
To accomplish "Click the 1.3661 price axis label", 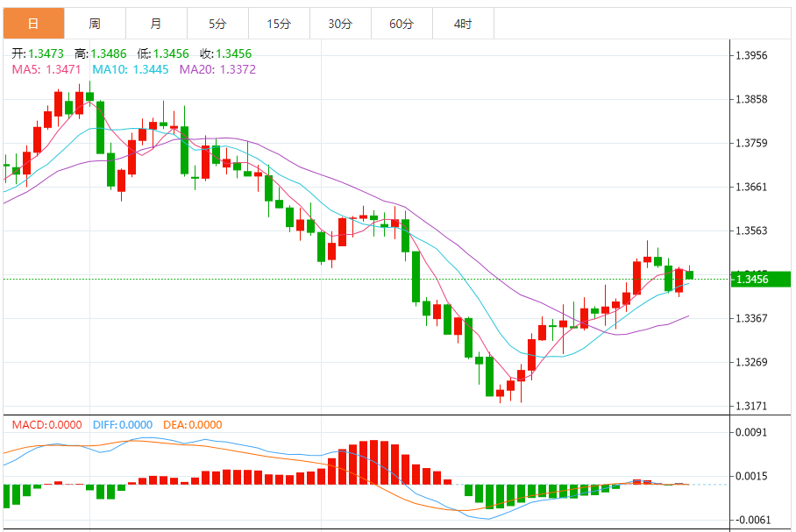I will click(x=751, y=188).
